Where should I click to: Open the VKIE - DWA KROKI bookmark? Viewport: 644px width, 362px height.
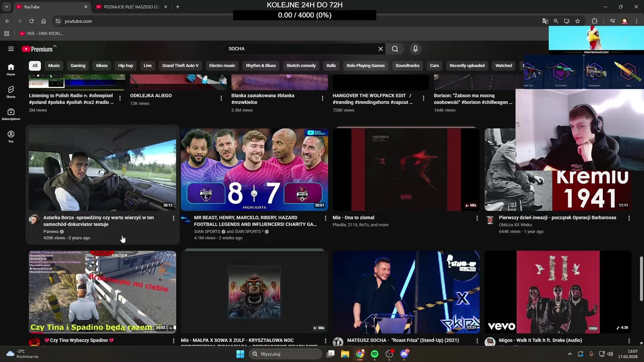(41, 33)
